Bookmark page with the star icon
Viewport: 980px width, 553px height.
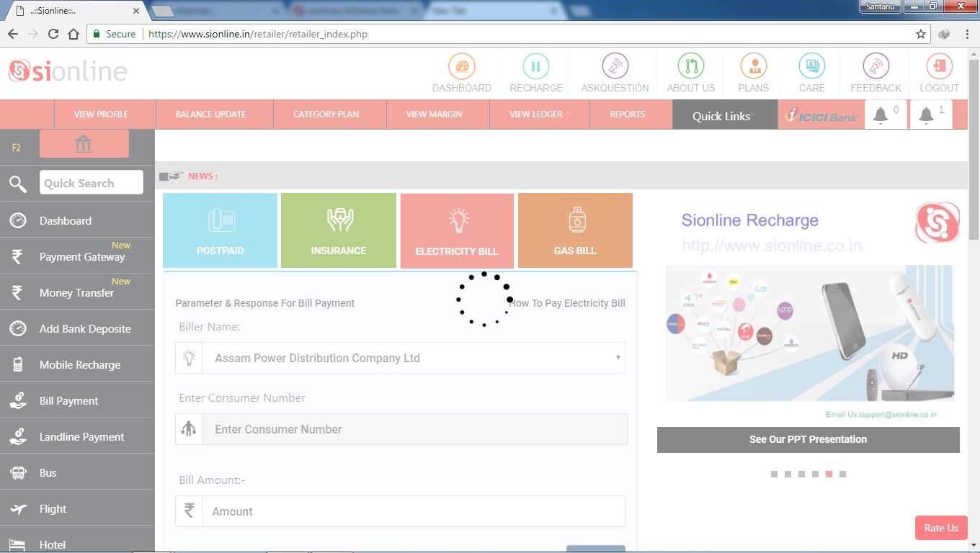point(920,34)
